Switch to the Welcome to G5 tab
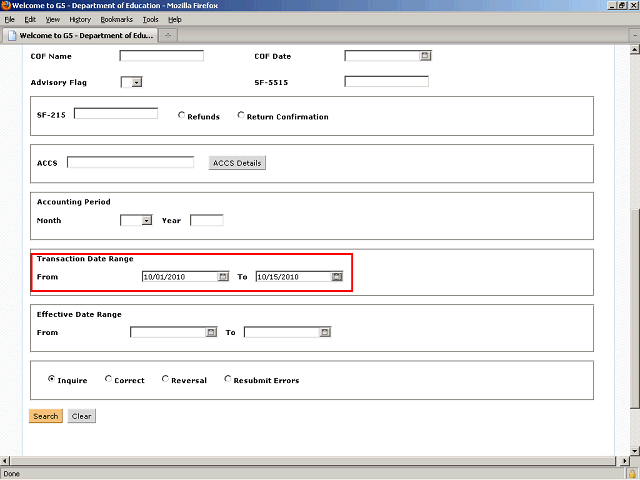 pyautogui.click(x=80, y=36)
